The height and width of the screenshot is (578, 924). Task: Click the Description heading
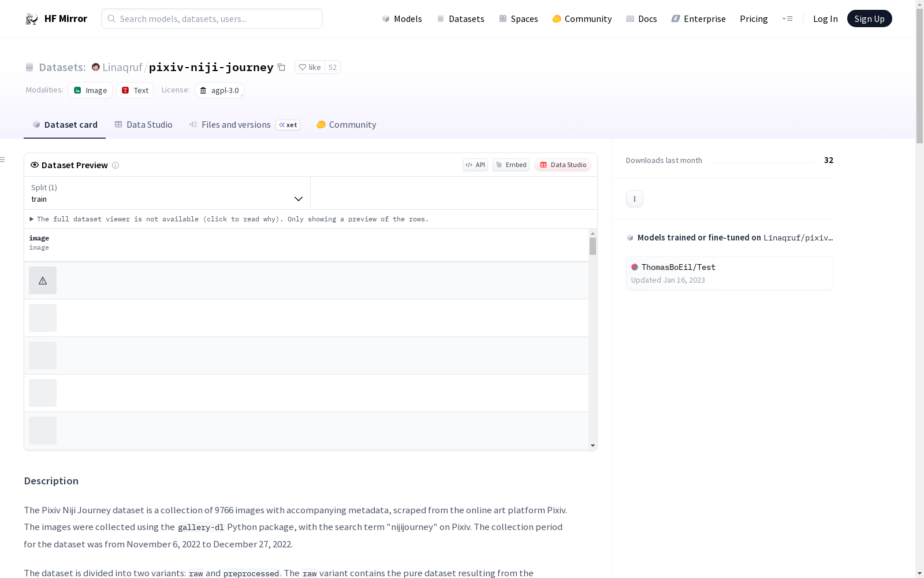[x=51, y=481]
